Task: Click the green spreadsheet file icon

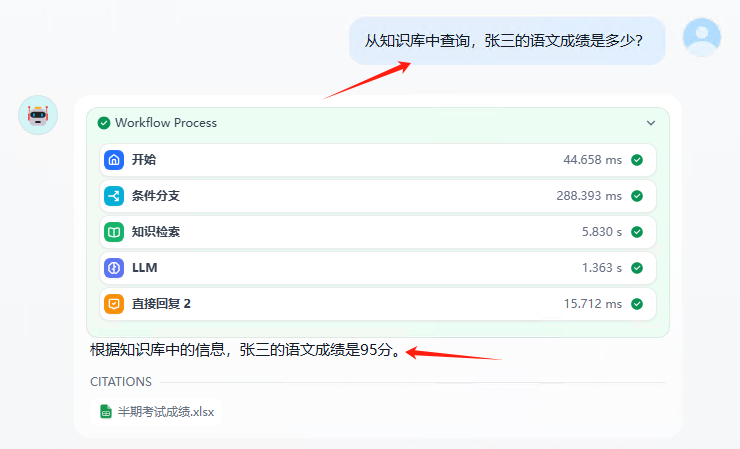Action: 105,411
